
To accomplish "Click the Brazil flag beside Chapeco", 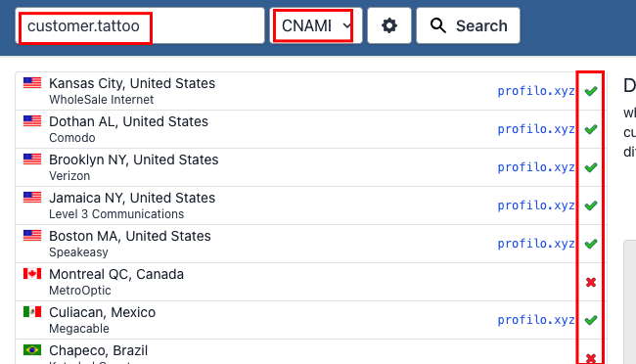I will pyautogui.click(x=32, y=349).
